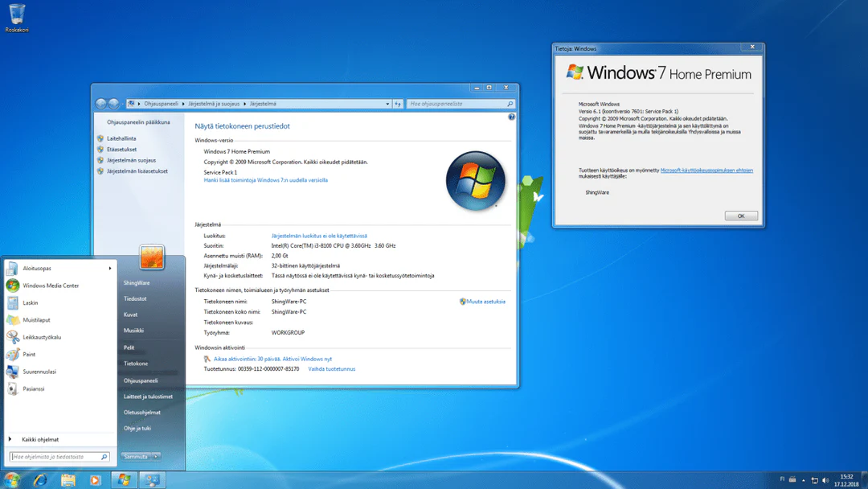This screenshot has width=868, height=489.
Task: Open the Roskakori recycle bin
Action: coord(17,14)
